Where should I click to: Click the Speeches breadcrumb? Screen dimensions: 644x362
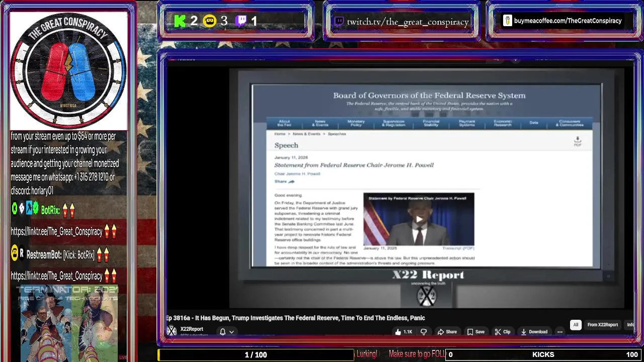coord(337,134)
